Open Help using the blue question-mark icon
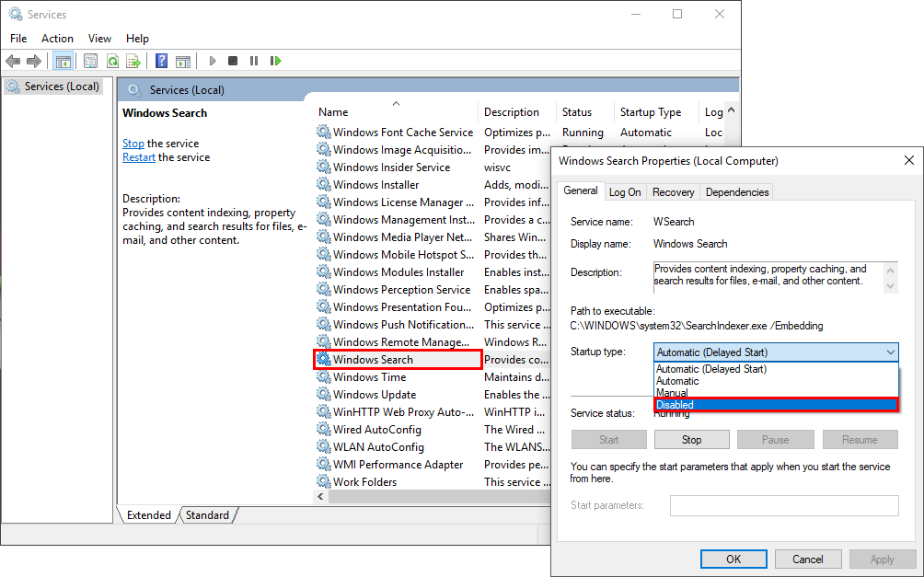 161,61
